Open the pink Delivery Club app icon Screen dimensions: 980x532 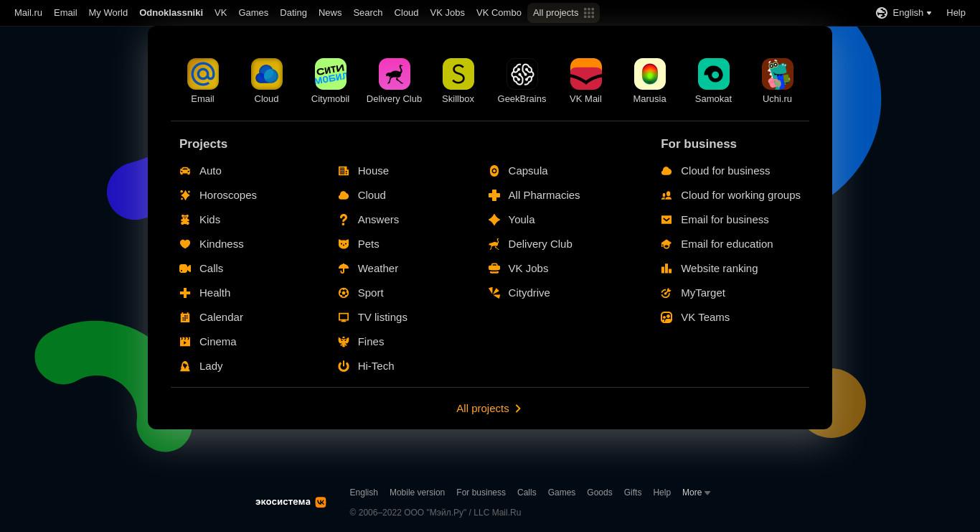click(395, 74)
